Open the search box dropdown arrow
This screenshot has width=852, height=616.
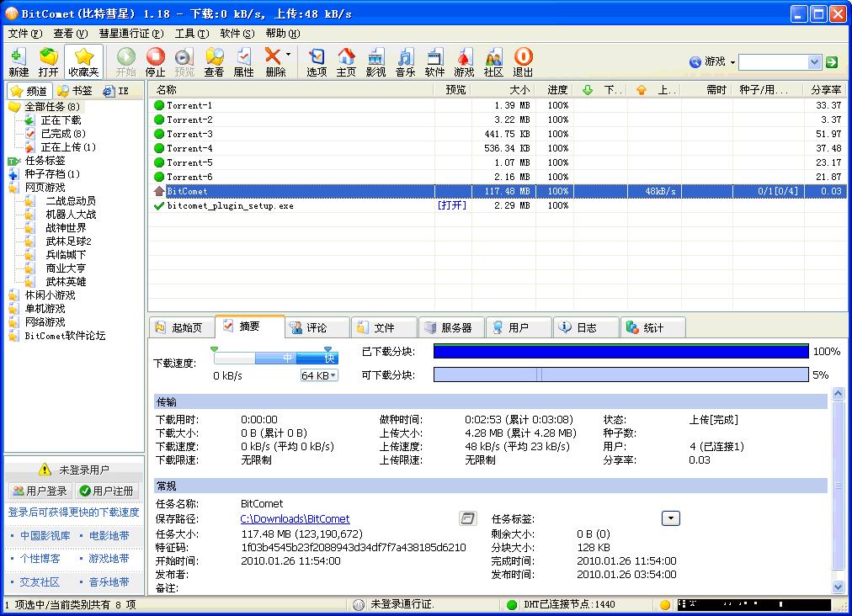pos(814,62)
